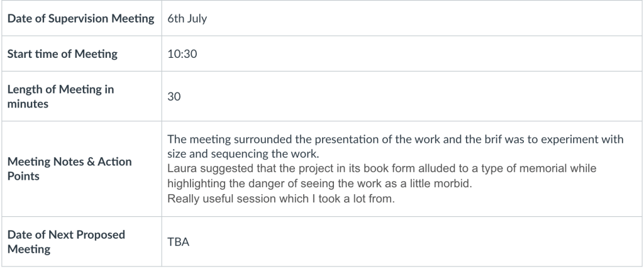Select the meeting length value "30"
This screenshot has height=269, width=644.
[174, 97]
